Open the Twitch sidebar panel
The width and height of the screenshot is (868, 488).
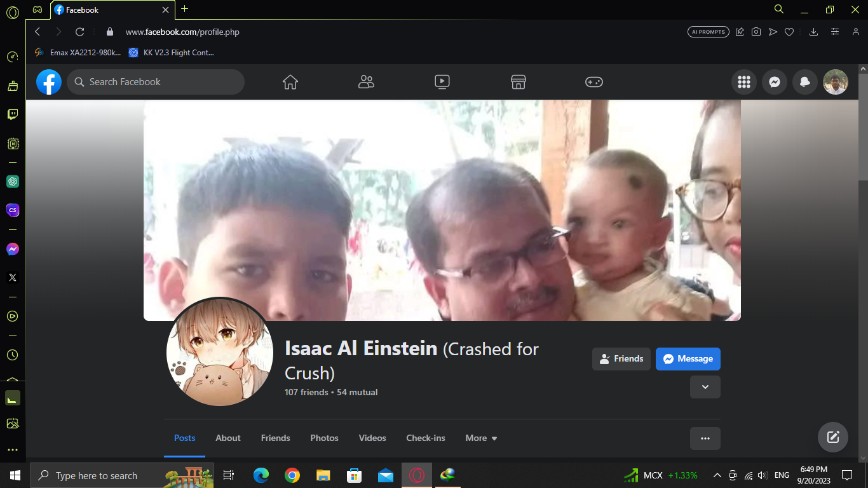point(13,114)
